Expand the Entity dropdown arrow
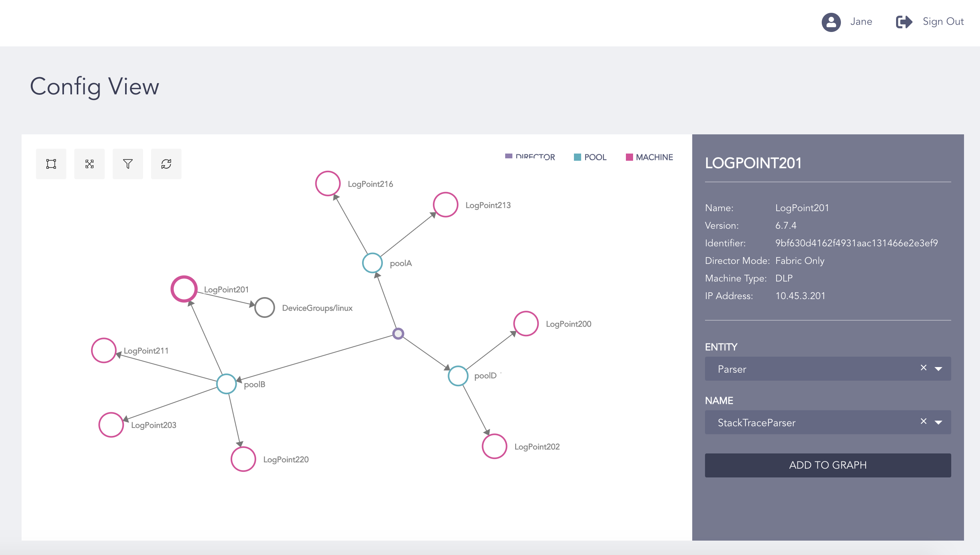 (938, 369)
